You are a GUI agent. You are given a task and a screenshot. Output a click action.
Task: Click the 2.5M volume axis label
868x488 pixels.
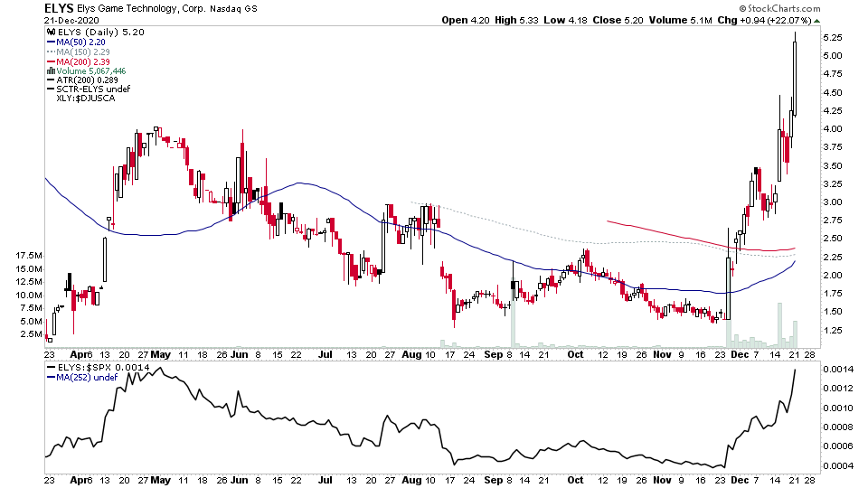[31, 334]
